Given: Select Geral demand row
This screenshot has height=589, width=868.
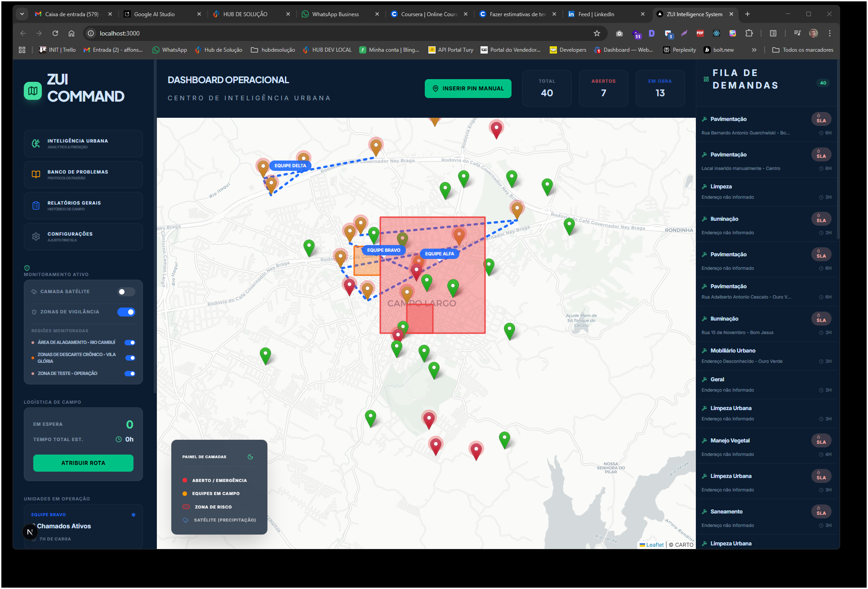Looking at the screenshot, I should pos(766,385).
